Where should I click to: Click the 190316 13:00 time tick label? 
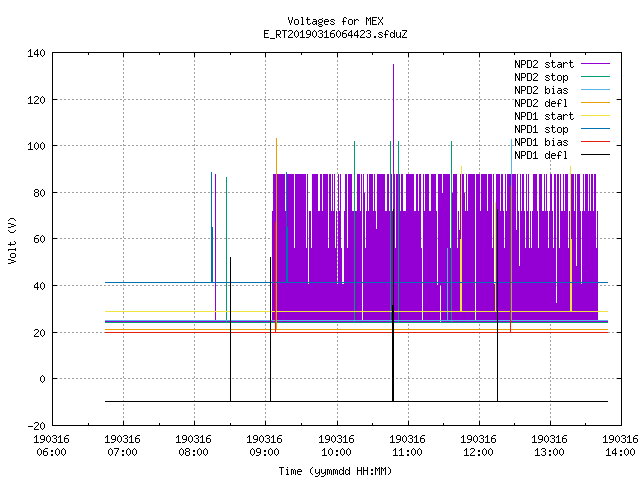coord(549,446)
